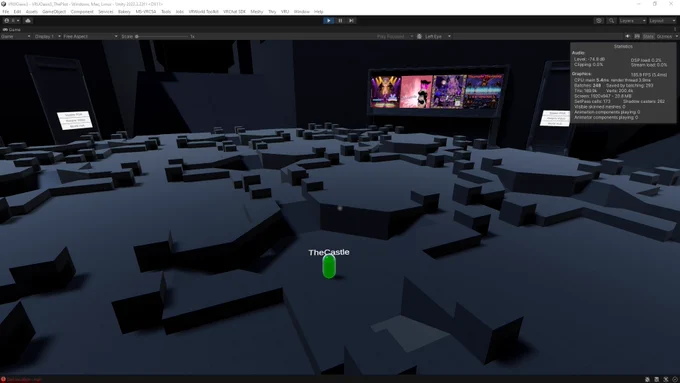Click the Play button to stop play mode
Image resolution: width=680 pixels, height=383 pixels.
328,20
